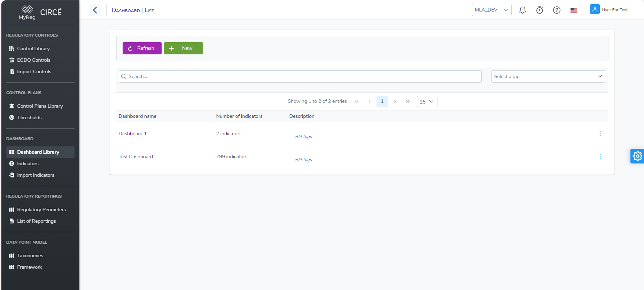
Task: Go to the last page of entries
Action: (408, 101)
